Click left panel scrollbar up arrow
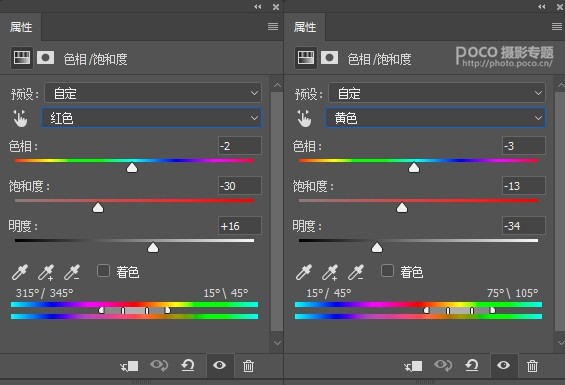Screen dimensions: 565x385 click(x=277, y=85)
